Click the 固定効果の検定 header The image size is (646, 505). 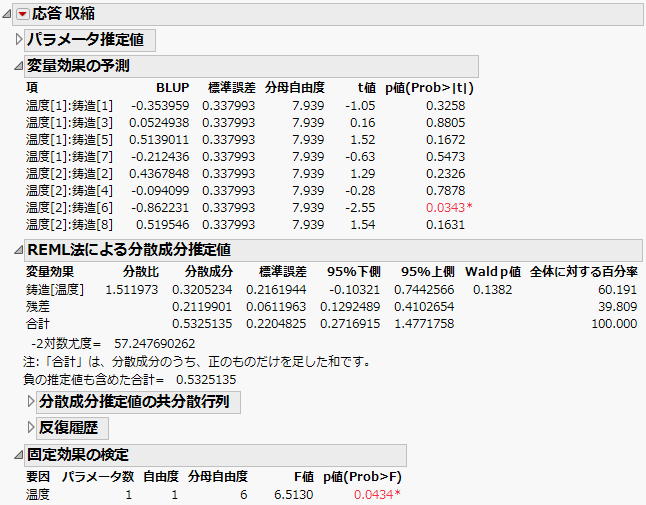coord(215,455)
